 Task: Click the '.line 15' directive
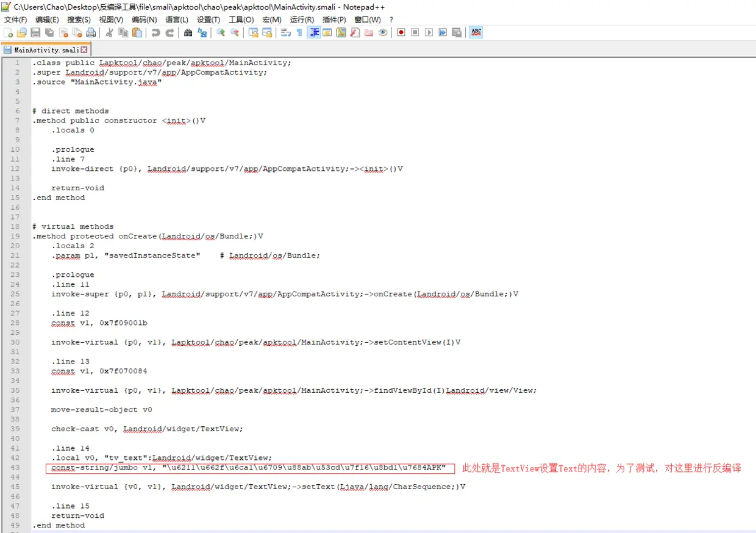click(x=70, y=506)
